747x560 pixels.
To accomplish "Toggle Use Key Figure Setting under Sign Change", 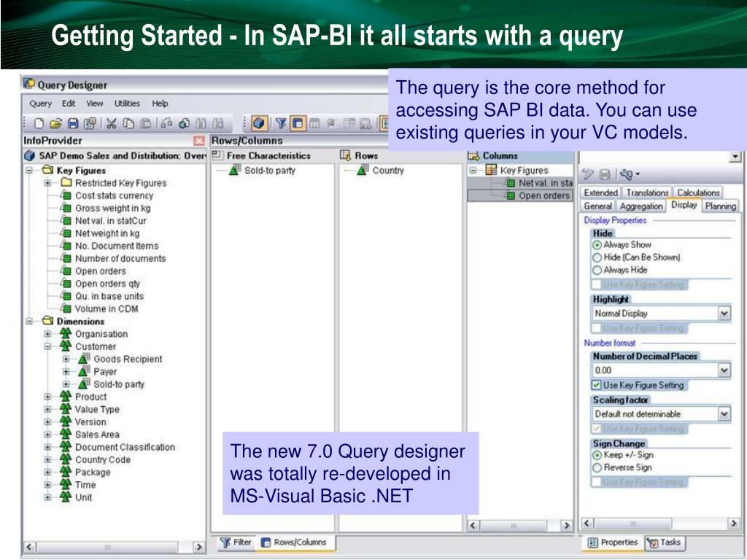I will pyautogui.click(x=597, y=482).
